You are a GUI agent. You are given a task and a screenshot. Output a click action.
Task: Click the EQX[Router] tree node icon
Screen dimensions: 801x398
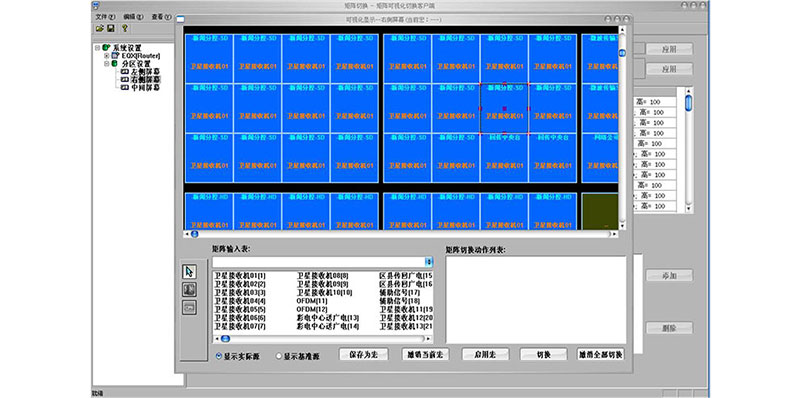pos(115,55)
